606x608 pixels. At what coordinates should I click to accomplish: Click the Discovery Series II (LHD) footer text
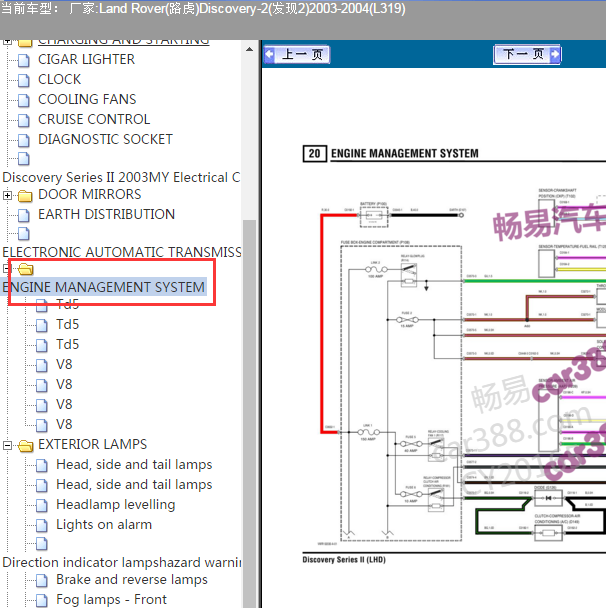(x=344, y=560)
